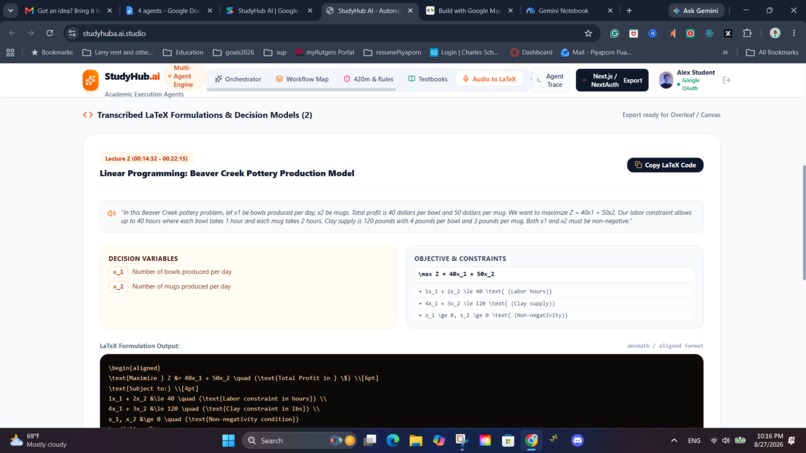Click the Ask Gemini button
The image size is (806, 453).
click(x=696, y=10)
